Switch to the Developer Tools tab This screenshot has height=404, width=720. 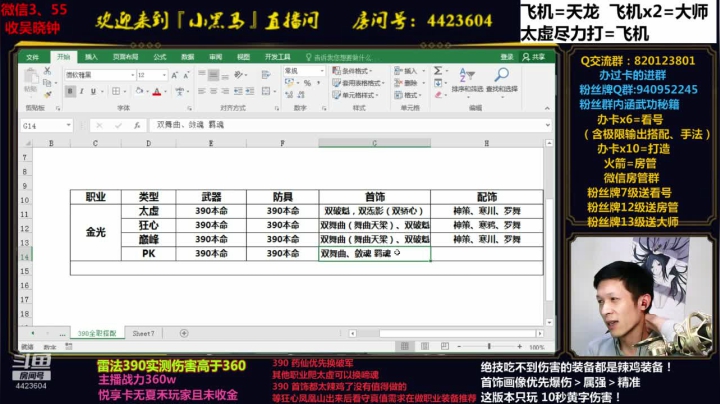point(277,57)
